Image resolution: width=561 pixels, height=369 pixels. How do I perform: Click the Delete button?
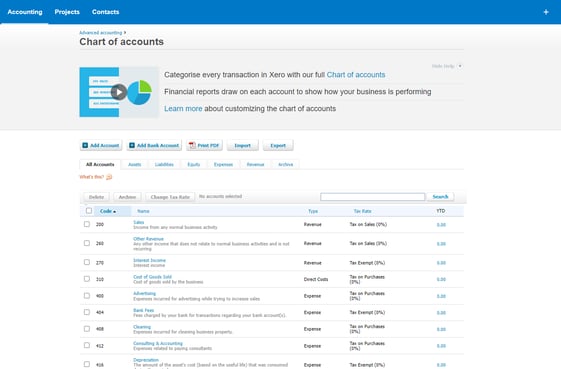pyautogui.click(x=96, y=197)
